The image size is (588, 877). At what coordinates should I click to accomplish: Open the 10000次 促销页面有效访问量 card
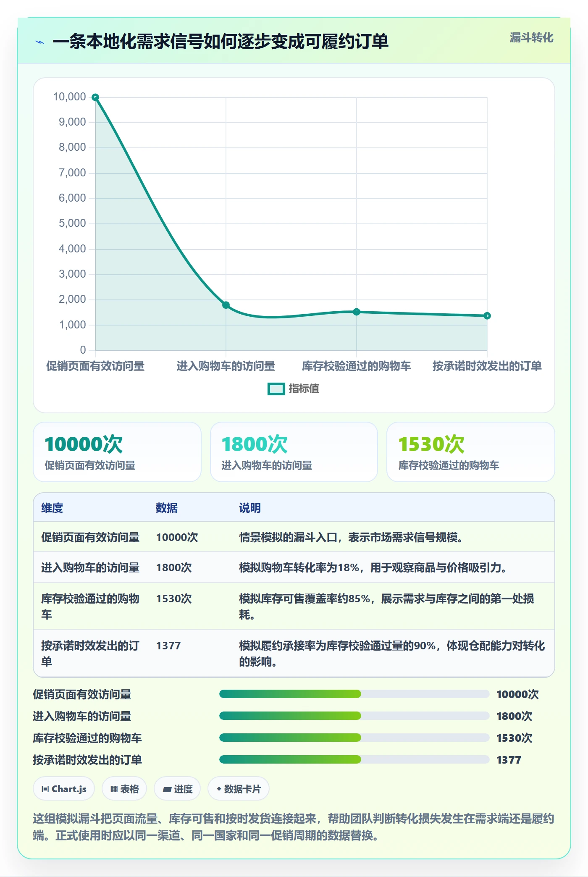tap(117, 452)
